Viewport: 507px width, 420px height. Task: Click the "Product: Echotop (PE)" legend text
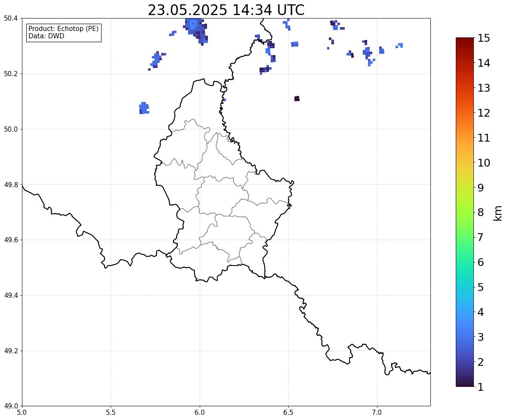coord(63,29)
